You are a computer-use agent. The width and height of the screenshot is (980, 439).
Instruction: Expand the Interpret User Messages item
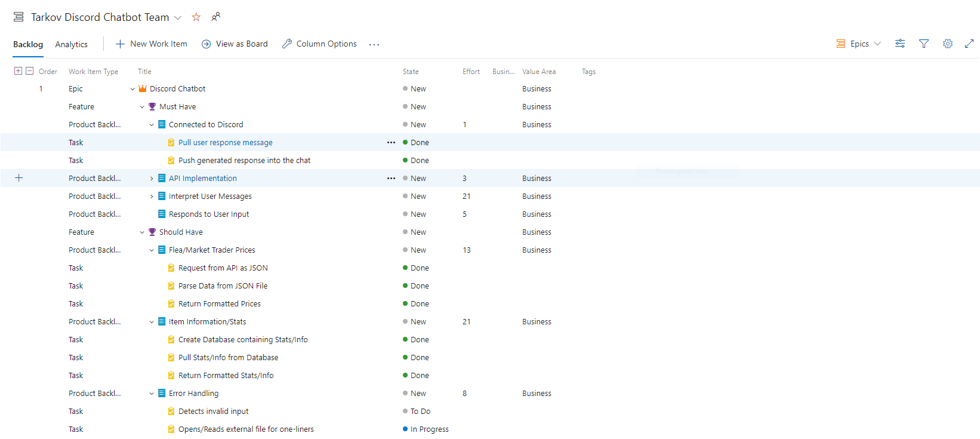[152, 197]
